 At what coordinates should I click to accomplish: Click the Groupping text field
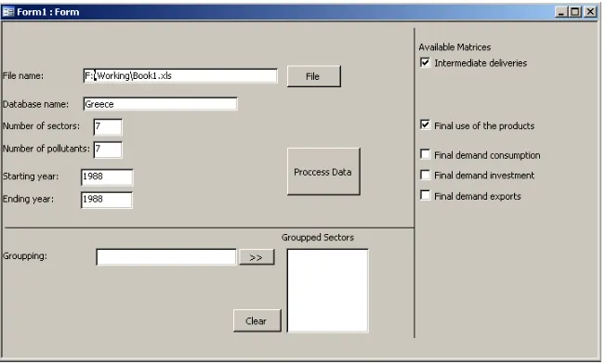pos(166,257)
